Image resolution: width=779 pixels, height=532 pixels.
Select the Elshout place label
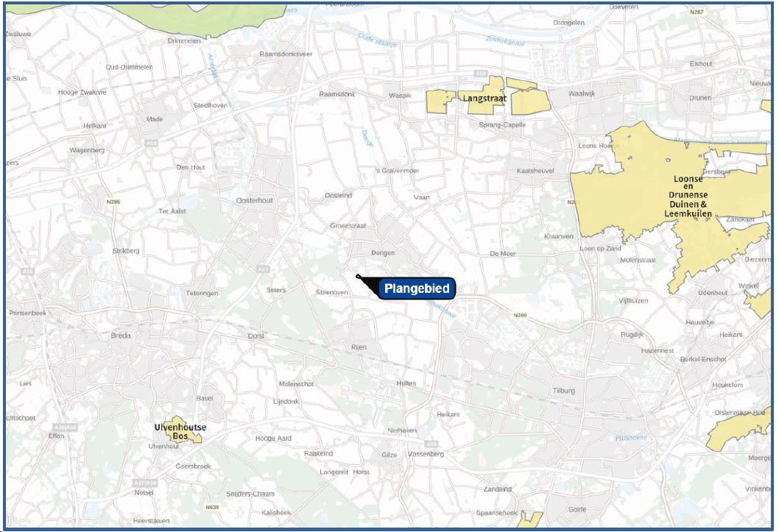(700, 64)
